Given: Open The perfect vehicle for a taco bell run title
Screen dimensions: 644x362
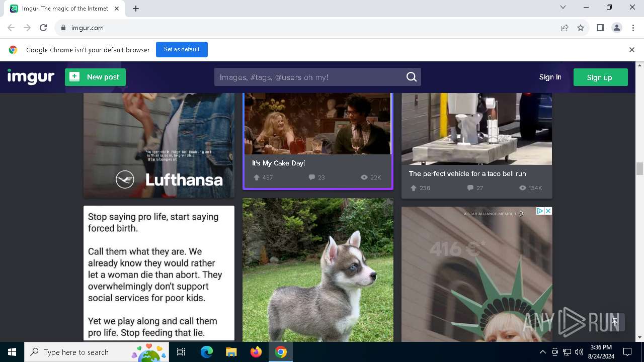Looking at the screenshot, I should (x=467, y=173).
